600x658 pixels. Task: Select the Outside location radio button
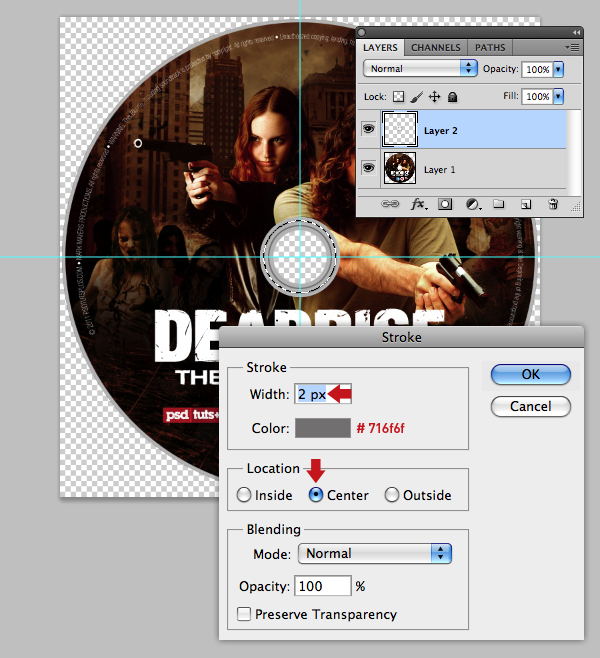click(x=391, y=495)
